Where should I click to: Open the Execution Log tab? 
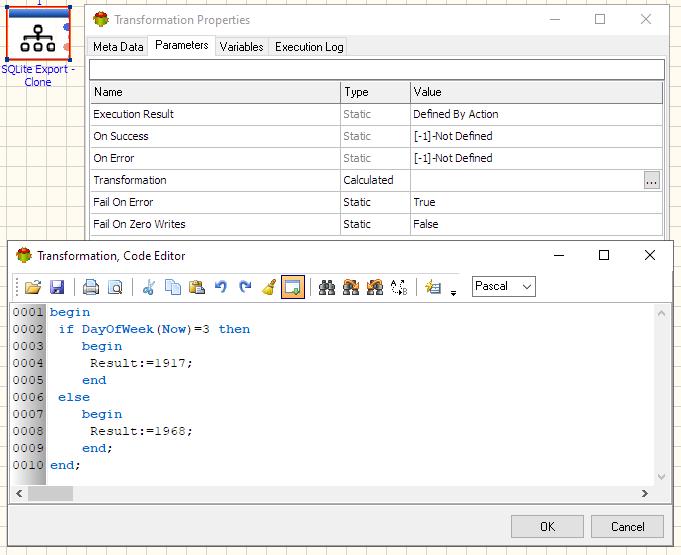click(309, 47)
